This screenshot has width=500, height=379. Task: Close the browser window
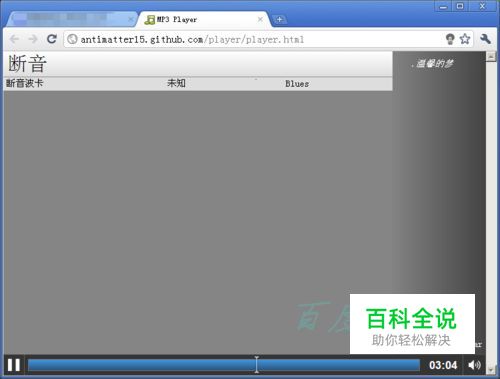[x=482, y=6]
